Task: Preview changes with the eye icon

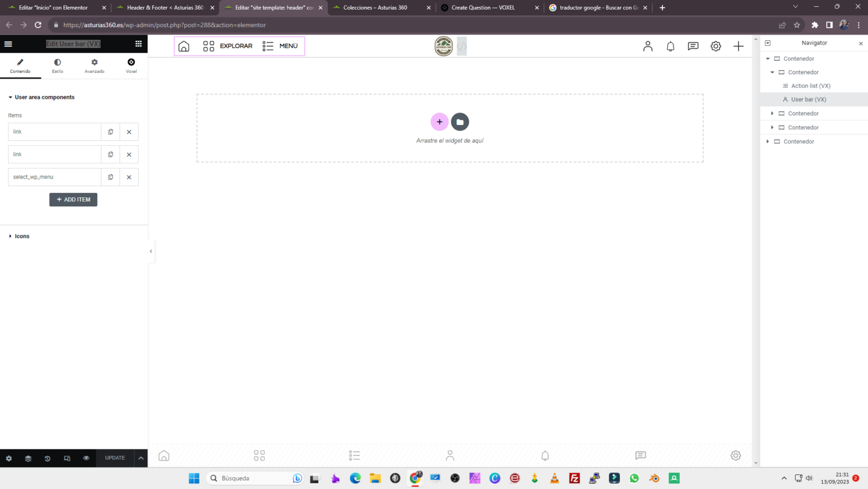Action: point(86,458)
